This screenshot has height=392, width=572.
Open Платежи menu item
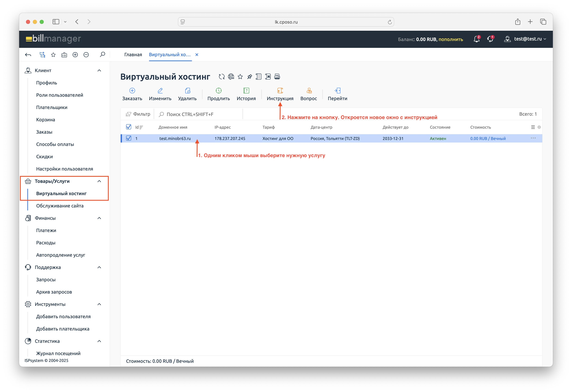tap(46, 231)
